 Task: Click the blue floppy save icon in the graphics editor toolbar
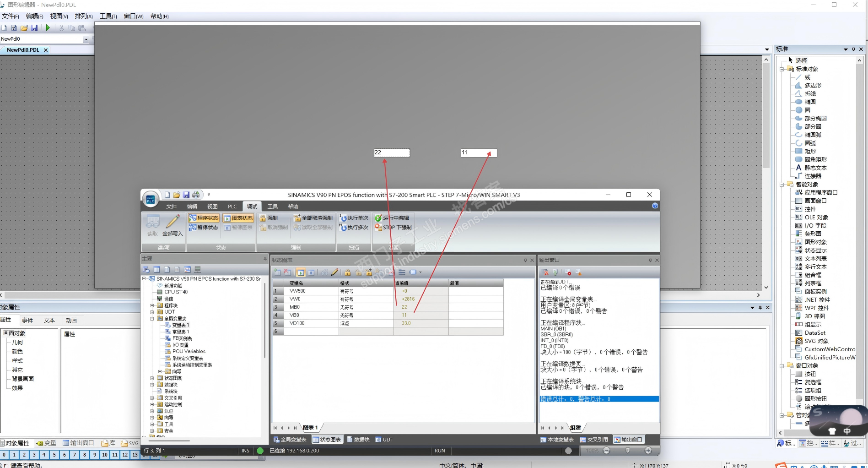34,28
